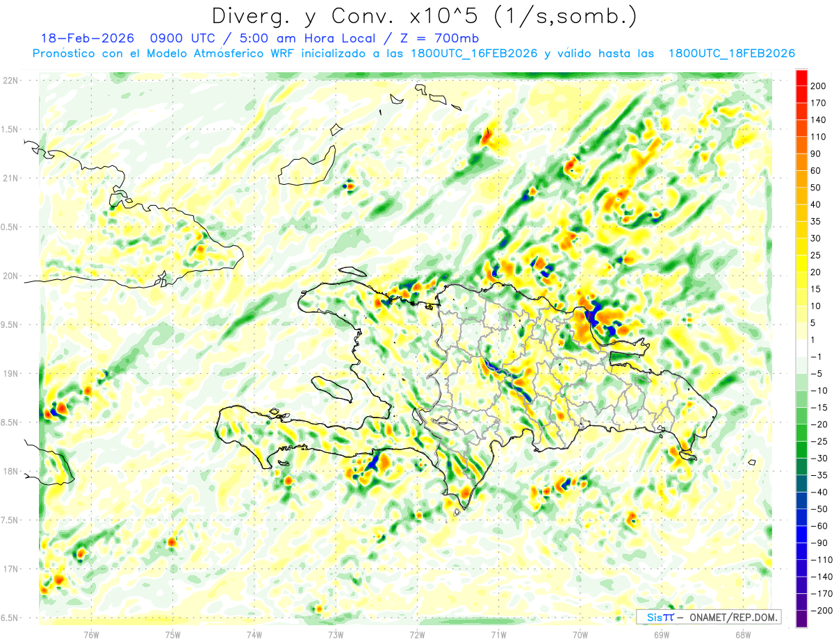
Task: Click the '76W' longitude label
Action: [x=91, y=635]
